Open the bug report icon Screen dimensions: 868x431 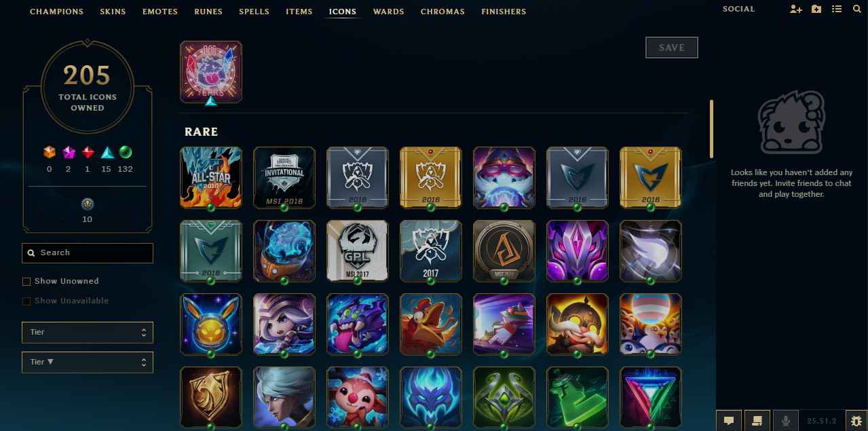(856, 420)
